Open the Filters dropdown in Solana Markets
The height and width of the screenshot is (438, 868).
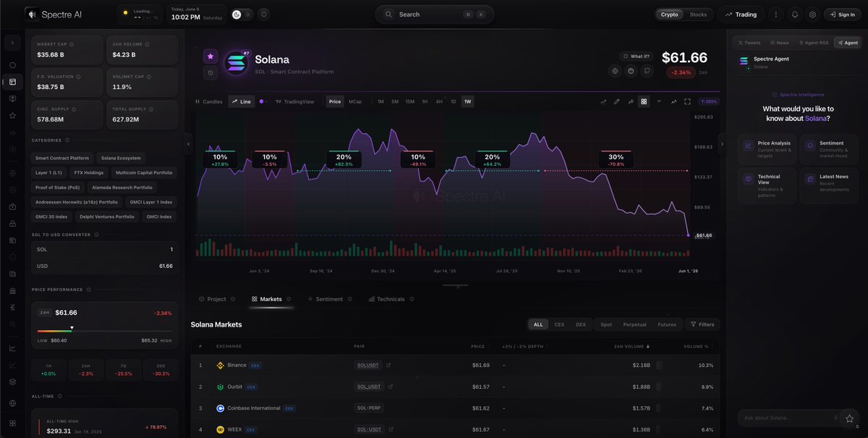tap(702, 324)
